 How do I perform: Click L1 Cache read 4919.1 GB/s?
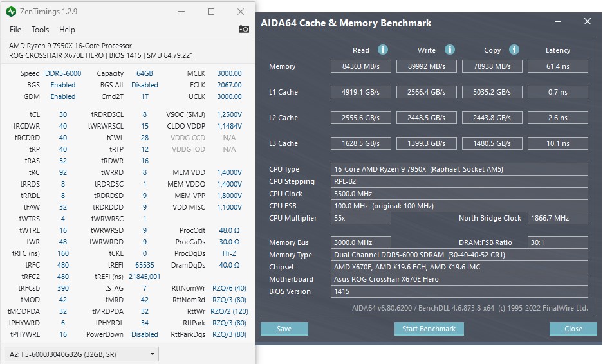[361, 92]
